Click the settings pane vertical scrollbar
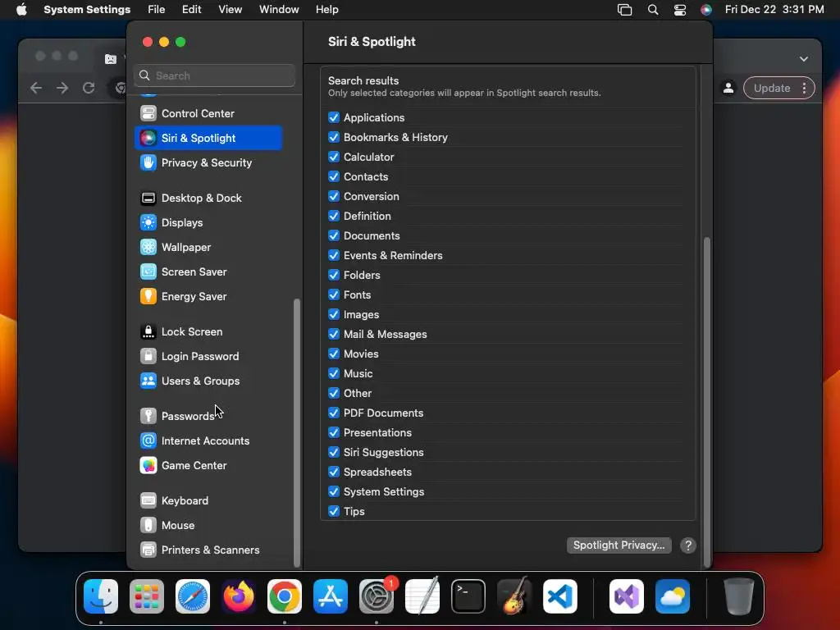This screenshot has height=630, width=840. (x=706, y=402)
